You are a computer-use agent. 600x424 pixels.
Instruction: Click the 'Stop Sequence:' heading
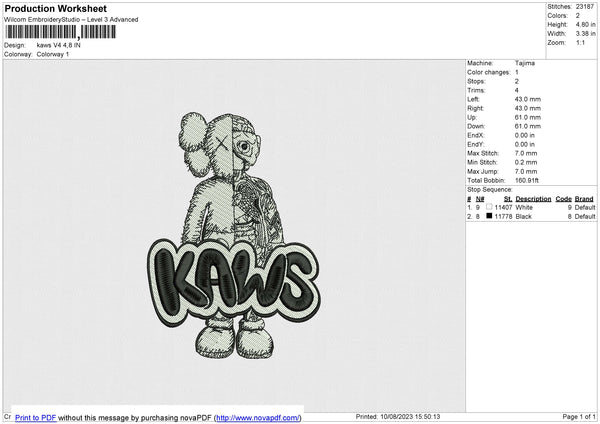489,189
